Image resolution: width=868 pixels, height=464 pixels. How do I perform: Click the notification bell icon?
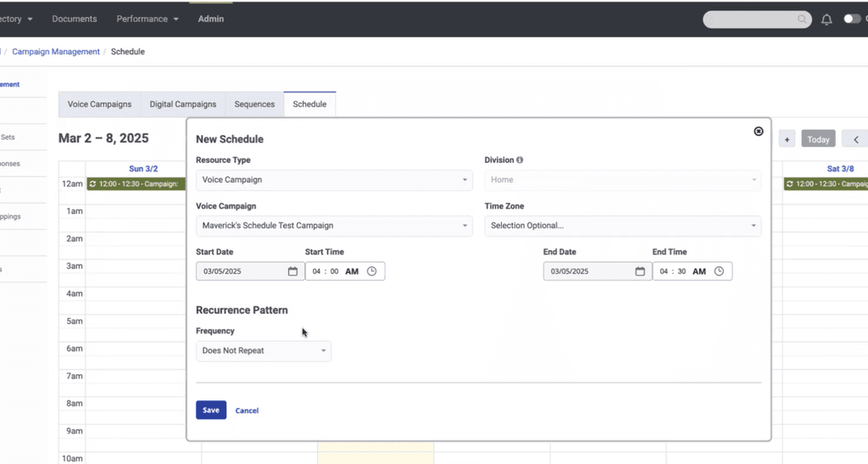point(826,20)
